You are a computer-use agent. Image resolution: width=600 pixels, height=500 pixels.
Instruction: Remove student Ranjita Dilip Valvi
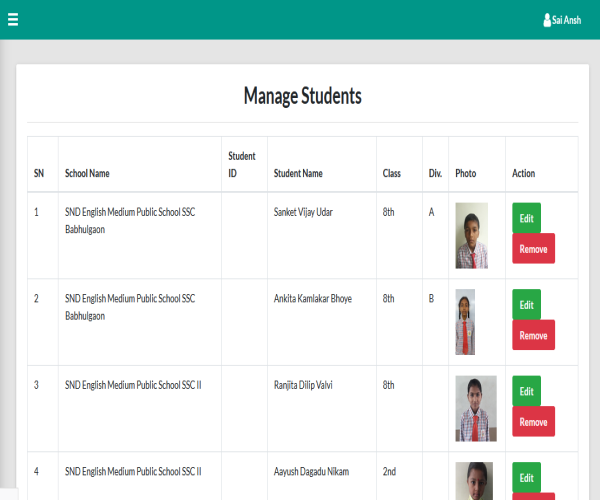(533, 422)
